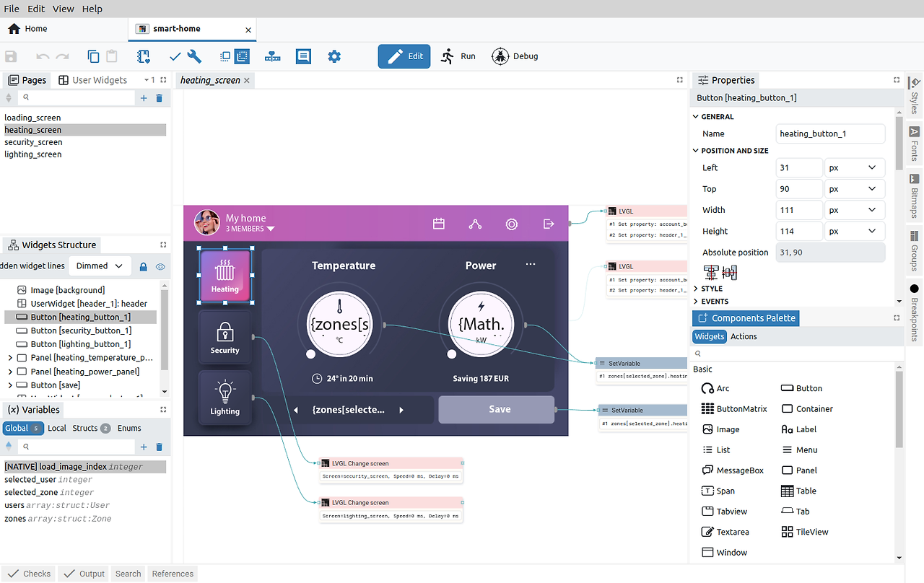Maximize the Components Palette panel icon
This screenshot has height=583, width=924.
(x=897, y=318)
